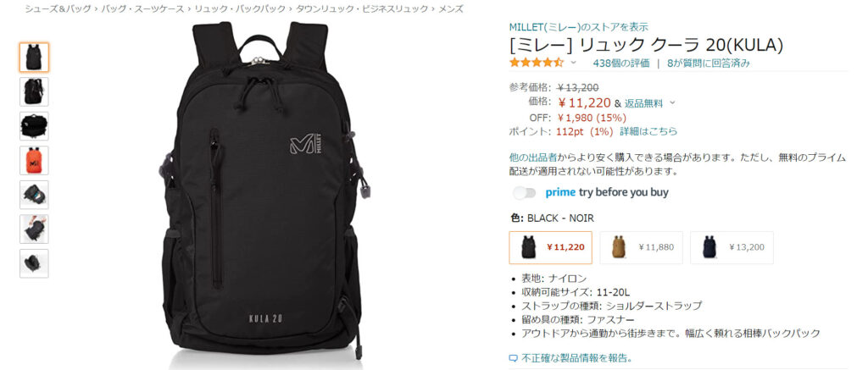
Task: Open the シューズ&バッグ breadcrumb category
Action: click(x=58, y=8)
